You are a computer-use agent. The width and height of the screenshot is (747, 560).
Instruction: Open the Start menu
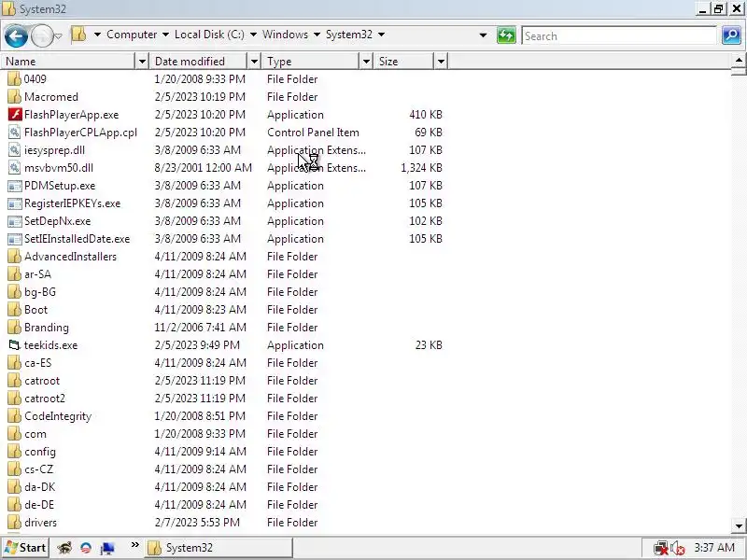(x=25, y=548)
